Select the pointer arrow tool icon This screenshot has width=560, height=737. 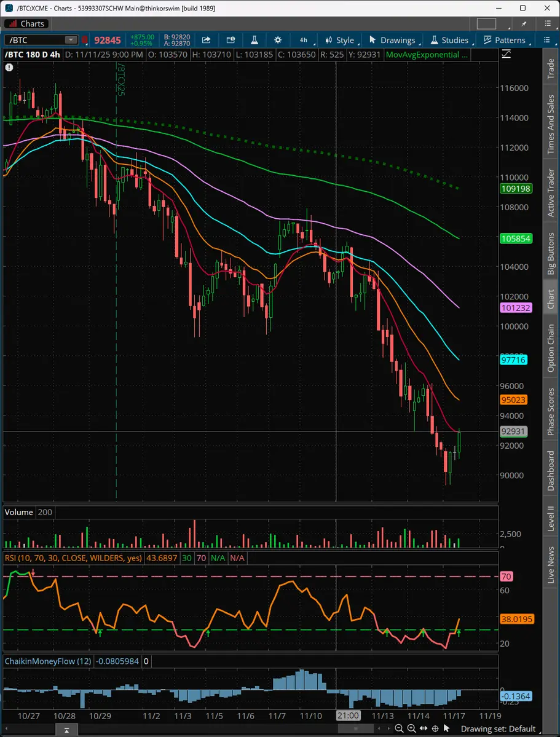[x=447, y=728]
